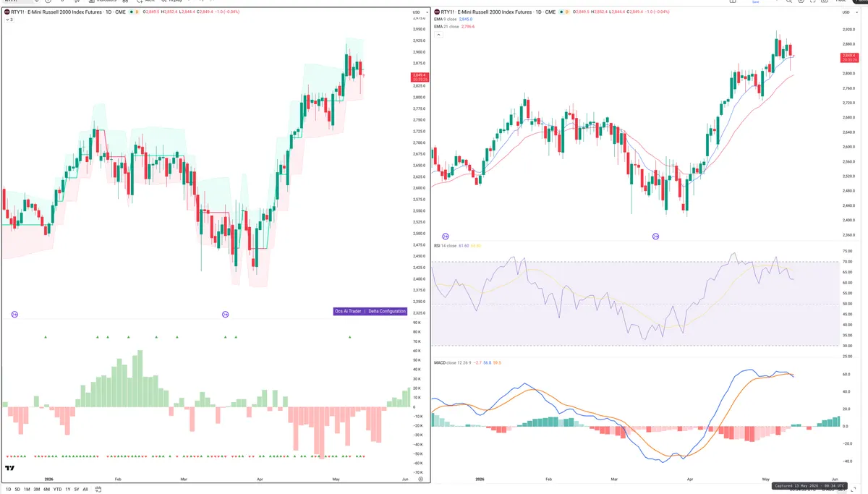Click the 70.00 level on the RSI scale

847,262
